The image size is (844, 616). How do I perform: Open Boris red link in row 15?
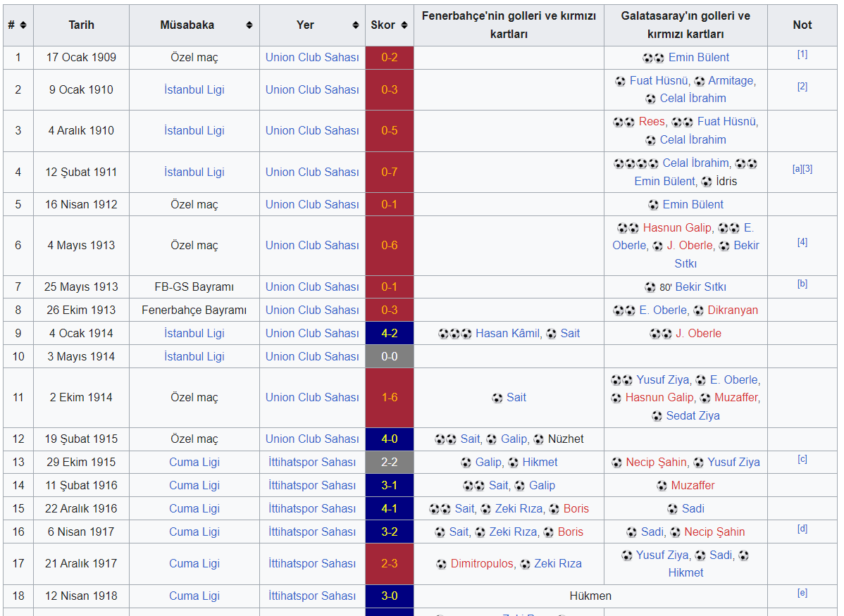[x=576, y=509]
